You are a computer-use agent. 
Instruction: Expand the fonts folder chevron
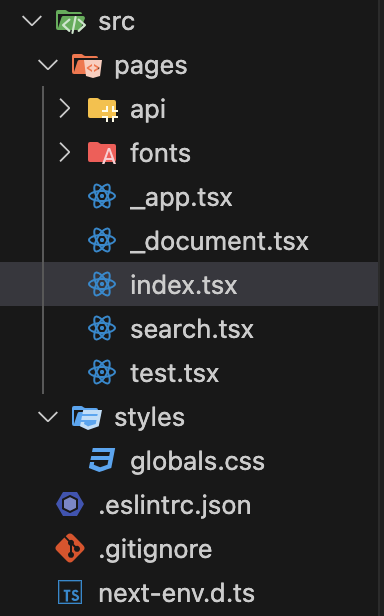[64, 153]
